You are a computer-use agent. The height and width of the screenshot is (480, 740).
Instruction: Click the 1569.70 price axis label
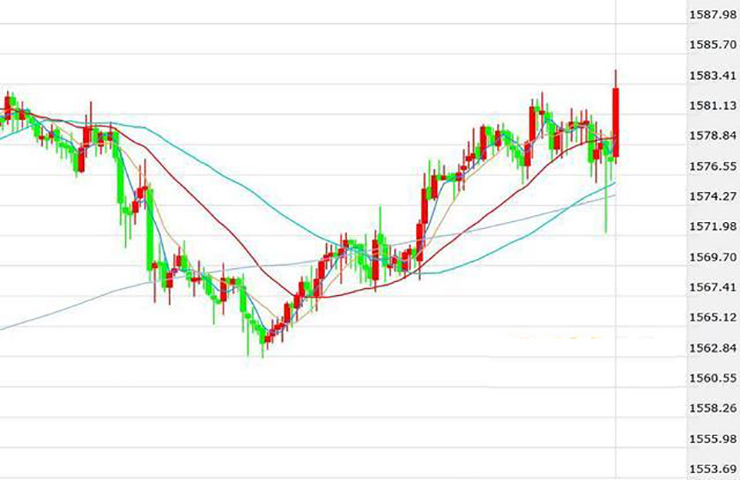click(x=713, y=257)
